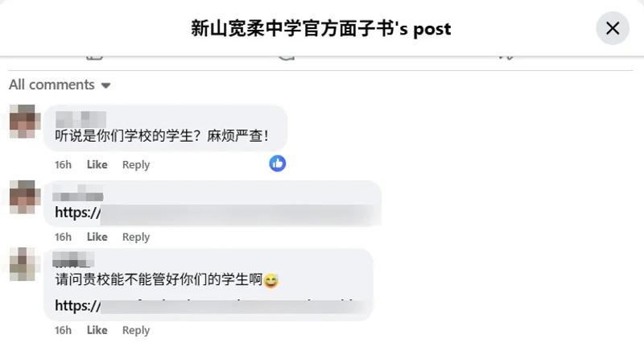Image resolution: width=644 pixels, height=347 pixels.
Task: Open the third commenter's profile picture
Action: pos(25,264)
